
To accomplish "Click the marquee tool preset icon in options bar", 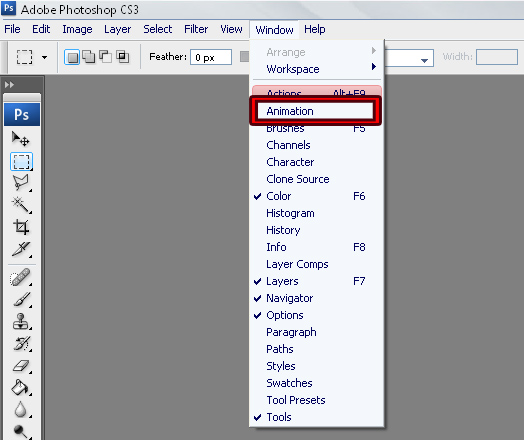I will (x=24, y=57).
